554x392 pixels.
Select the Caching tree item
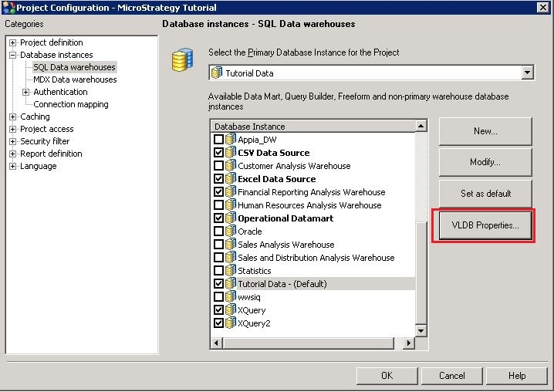(35, 117)
